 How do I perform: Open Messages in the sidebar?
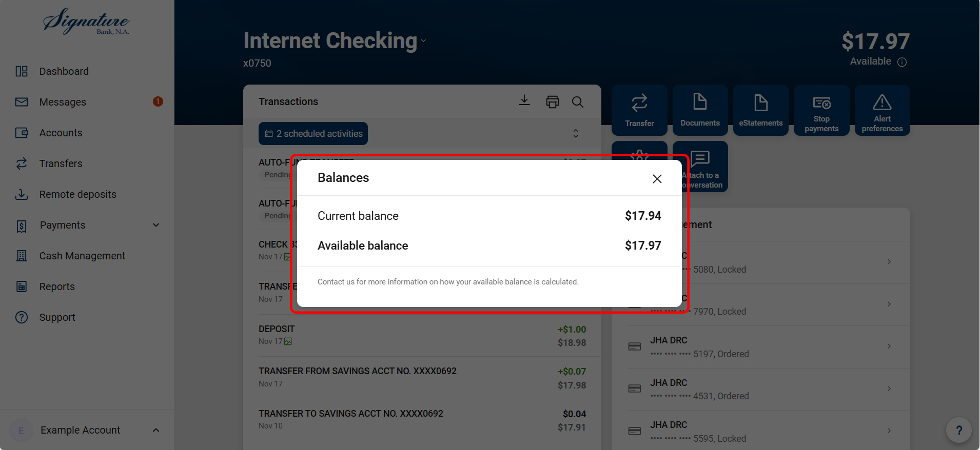[x=63, y=102]
